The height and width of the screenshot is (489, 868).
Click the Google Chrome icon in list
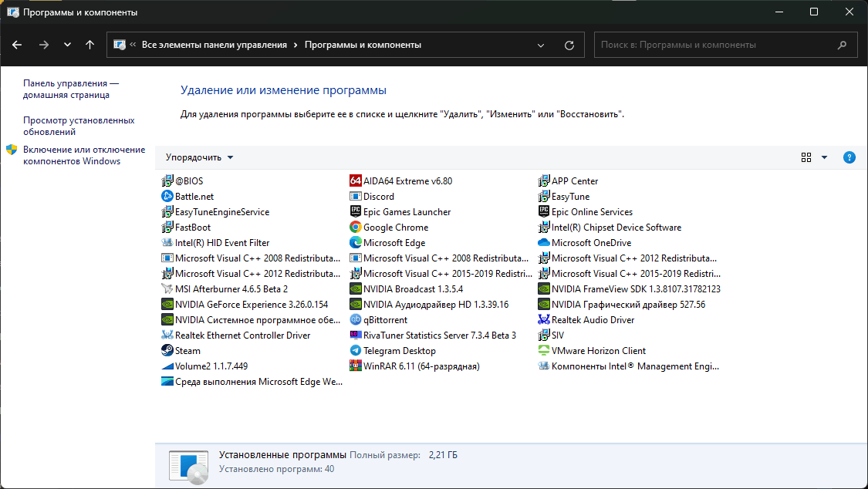click(356, 228)
